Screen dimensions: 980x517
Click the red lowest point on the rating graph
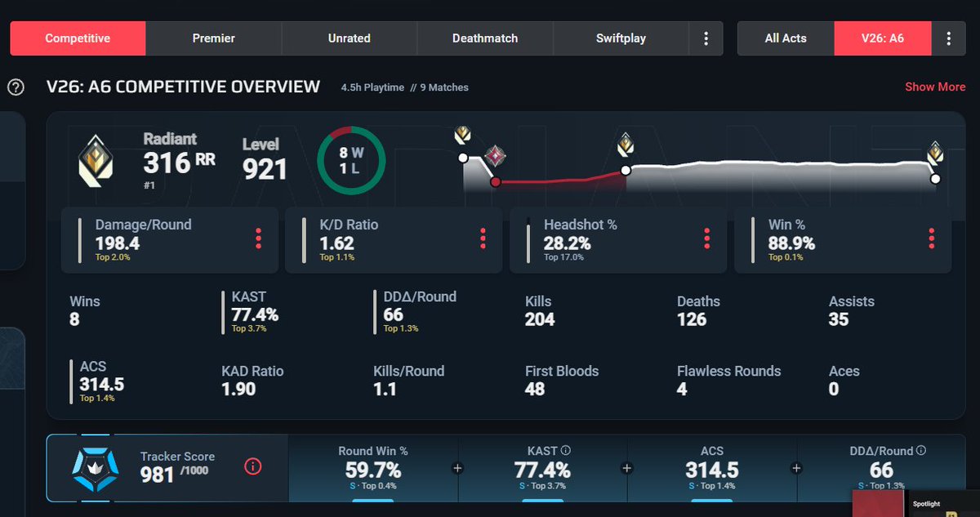[495, 181]
